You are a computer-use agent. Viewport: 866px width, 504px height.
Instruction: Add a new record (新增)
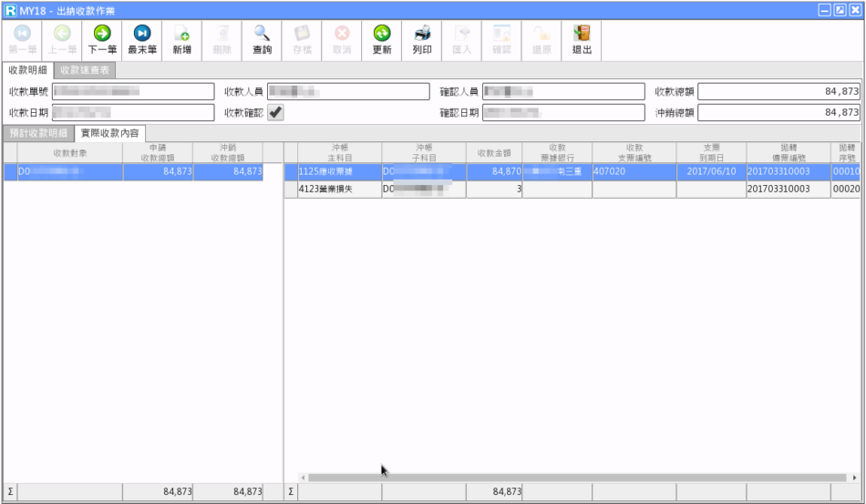181,40
